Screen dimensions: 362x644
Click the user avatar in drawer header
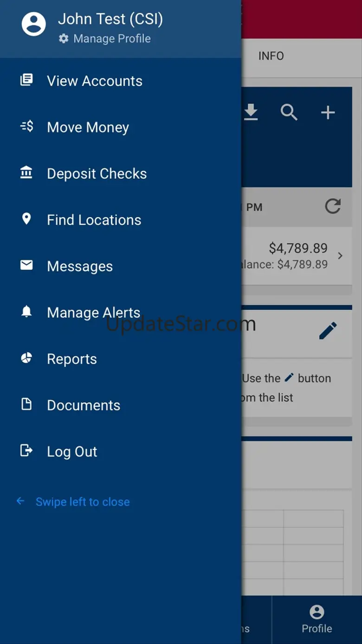point(34,24)
